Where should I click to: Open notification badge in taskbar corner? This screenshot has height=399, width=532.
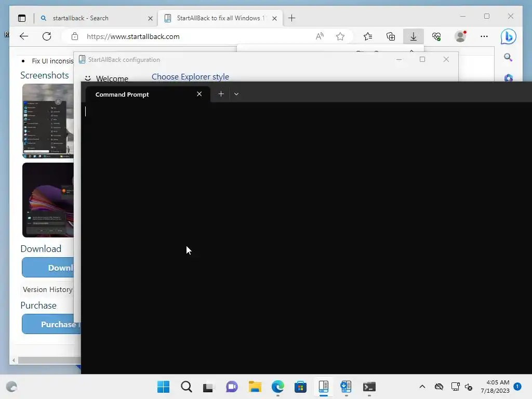[517, 386]
